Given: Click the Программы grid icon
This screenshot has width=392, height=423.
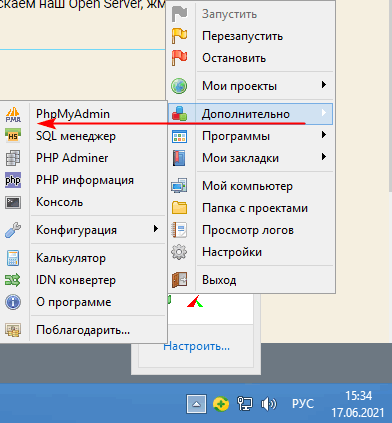Looking at the screenshot, I should click(x=179, y=136).
